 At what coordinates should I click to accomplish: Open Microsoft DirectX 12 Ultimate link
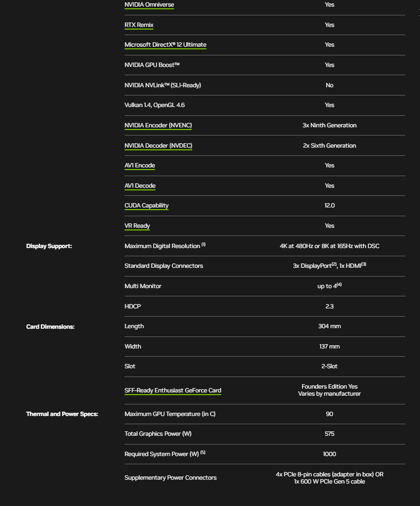[165, 45]
